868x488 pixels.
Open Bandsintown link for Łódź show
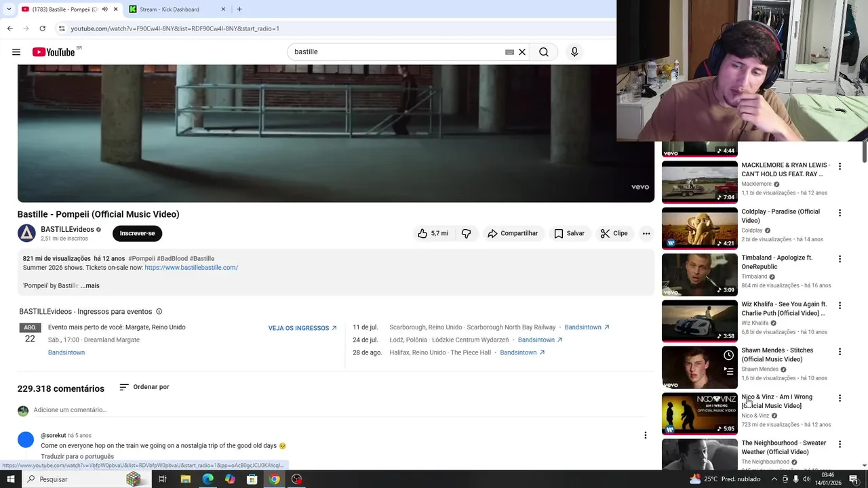pos(540,340)
